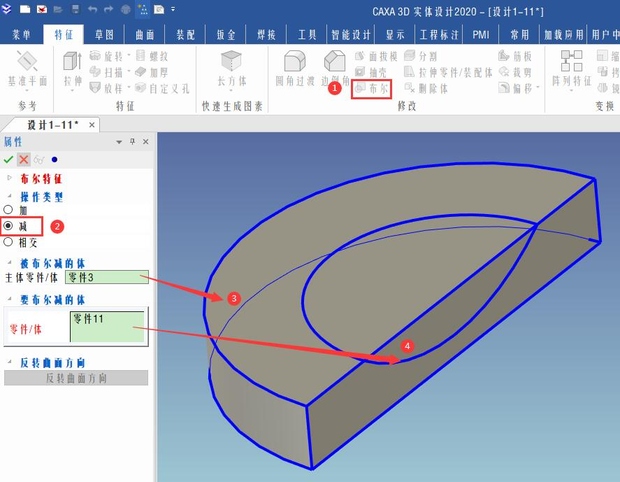Viewport: 620px width, 482px height.
Task: Click the 反转曲面方向 button
Action: point(76,378)
